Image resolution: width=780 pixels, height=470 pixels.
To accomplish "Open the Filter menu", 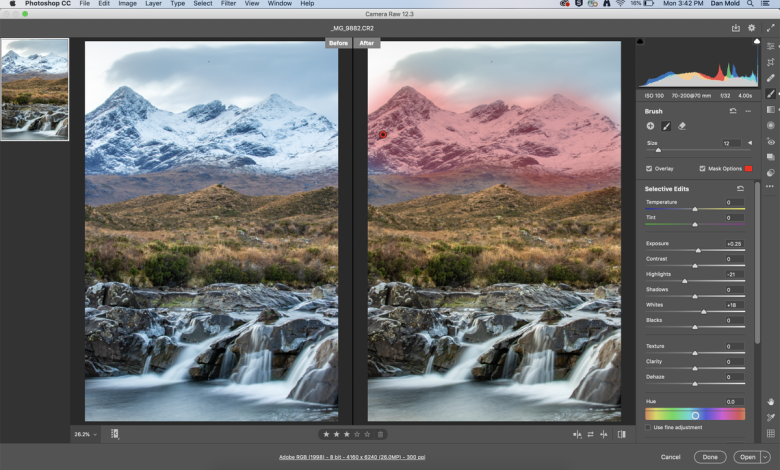I will 228,3.
